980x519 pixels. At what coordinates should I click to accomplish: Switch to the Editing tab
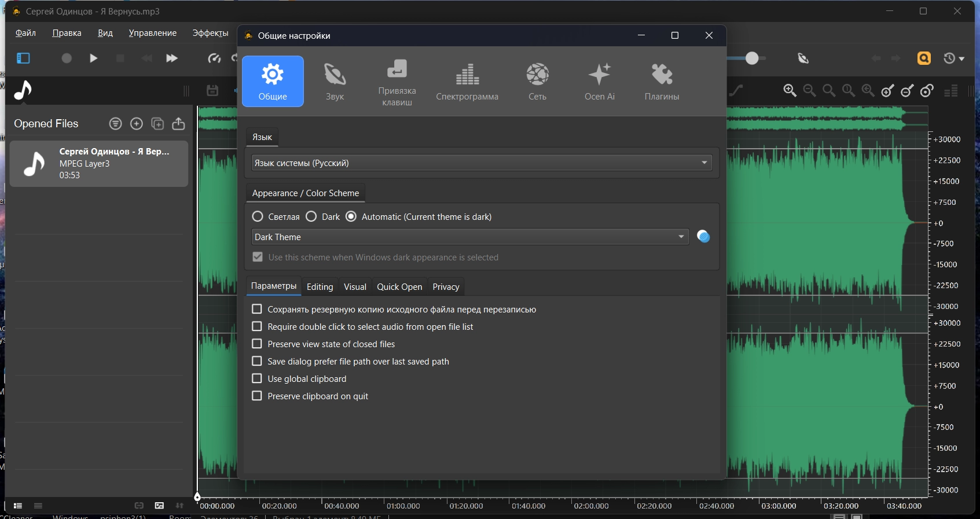click(320, 287)
